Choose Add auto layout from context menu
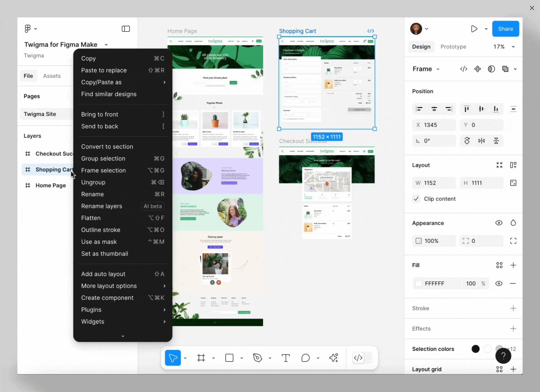The image size is (540, 392). click(x=123, y=274)
